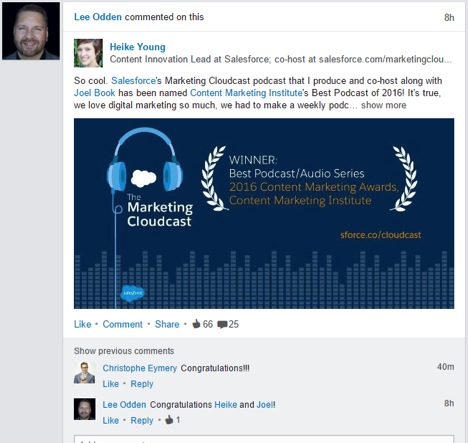
Task: Open Christophe Eymery's avatar
Action: pyautogui.click(x=85, y=373)
